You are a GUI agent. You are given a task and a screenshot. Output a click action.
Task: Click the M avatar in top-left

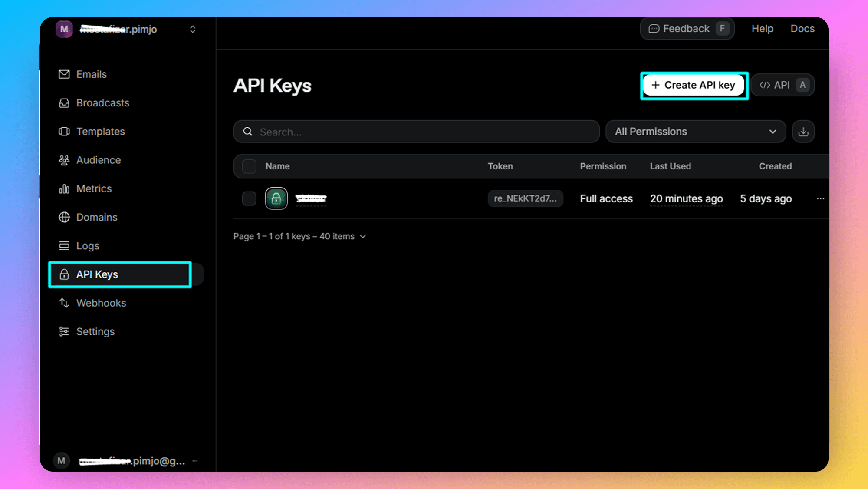[x=64, y=29]
